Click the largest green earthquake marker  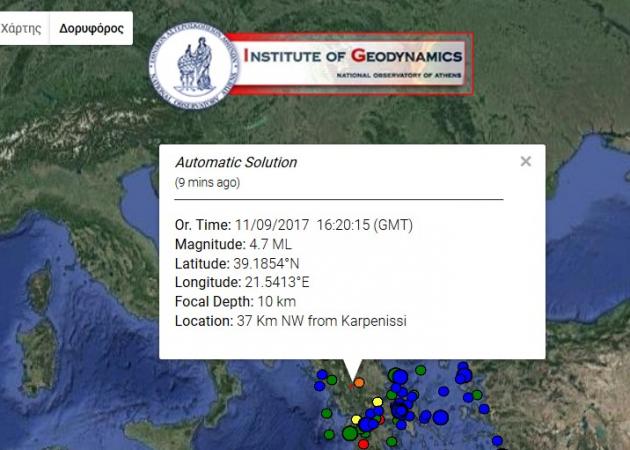point(350,433)
